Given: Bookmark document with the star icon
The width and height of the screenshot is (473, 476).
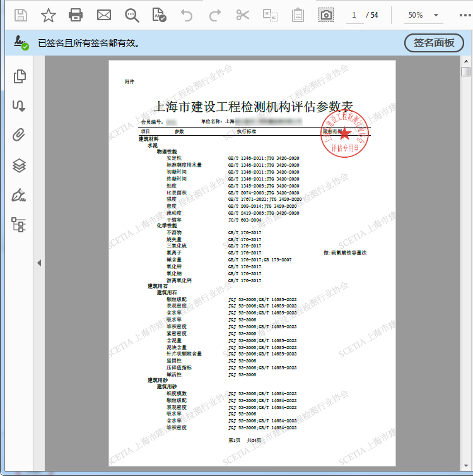Looking at the screenshot, I should [49, 15].
